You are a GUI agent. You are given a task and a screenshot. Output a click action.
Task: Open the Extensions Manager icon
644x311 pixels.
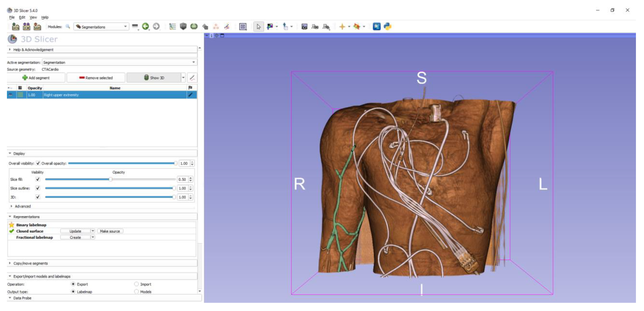tap(376, 26)
